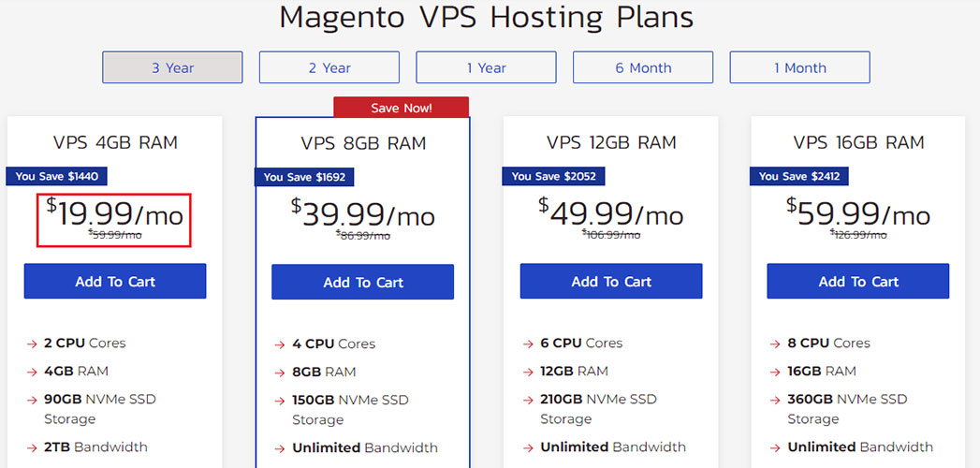The height and width of the screenshot is (468, 980).
Task: Choose the 1 Year billing period
Action: pyautogui.click(x=486, y=67)
